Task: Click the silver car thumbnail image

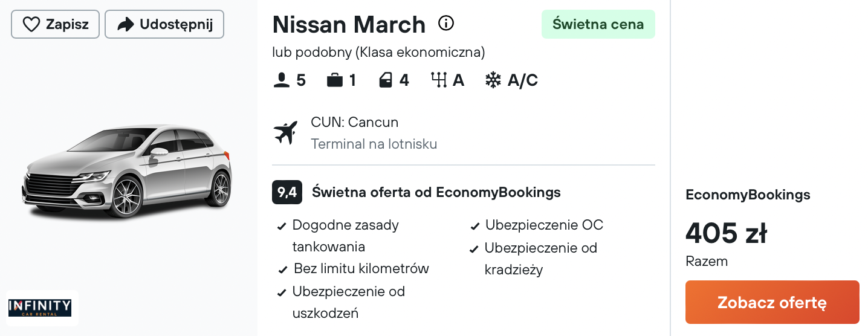Action: tap(127, 172)
